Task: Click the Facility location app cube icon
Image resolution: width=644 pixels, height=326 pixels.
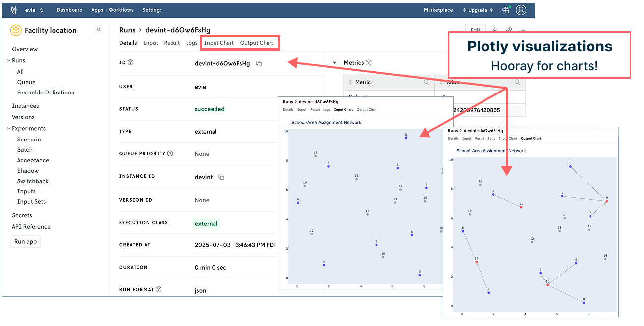Action: [x=16, y=30]
